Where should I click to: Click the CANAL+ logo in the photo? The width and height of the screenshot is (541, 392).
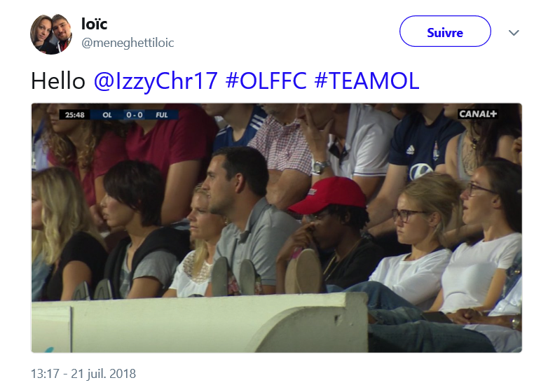pyautogui.click(x=477, y=114)
